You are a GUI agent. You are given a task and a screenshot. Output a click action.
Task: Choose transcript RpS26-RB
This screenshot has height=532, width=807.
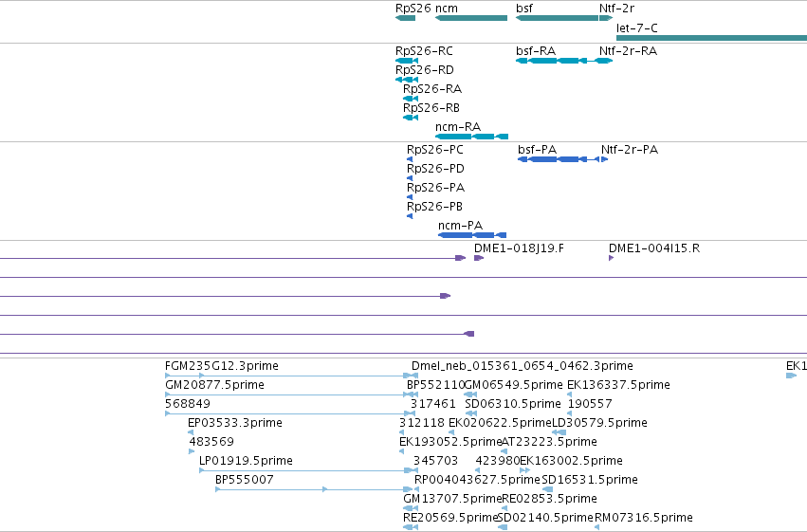click(431, 108)
